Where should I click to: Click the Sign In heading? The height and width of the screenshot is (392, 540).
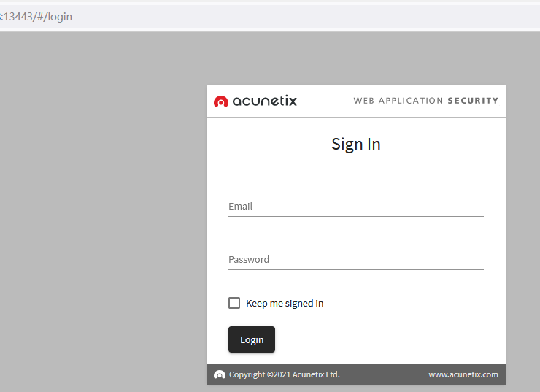click(356, 144)
